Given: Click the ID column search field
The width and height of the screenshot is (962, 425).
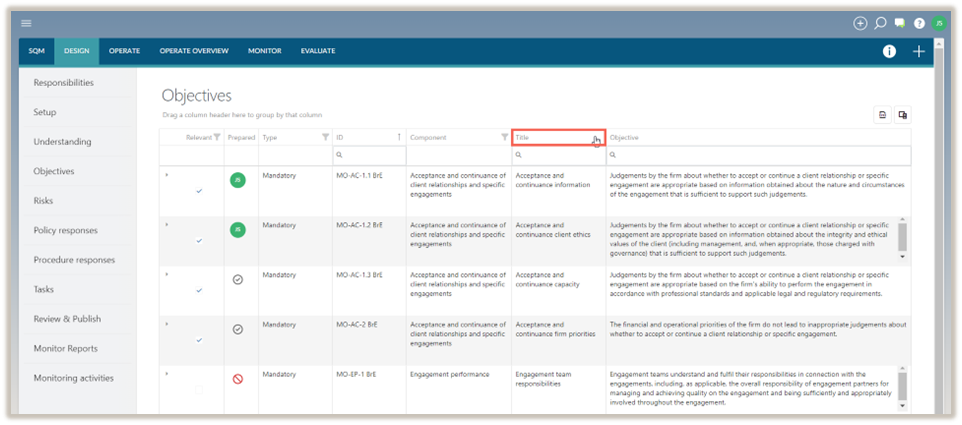Looking at the screenshot, I should tap(370, 155).
